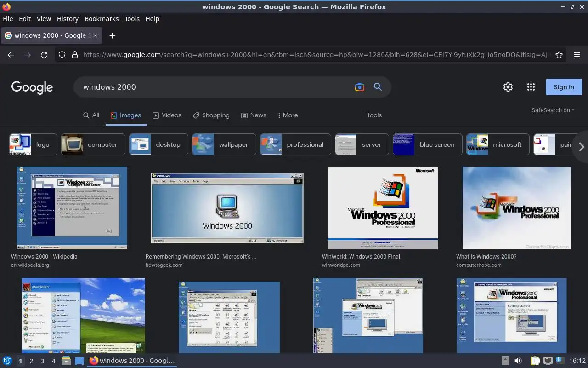Open a new tab with the plus icon
Viewport: 588px width, 368px height.
[x=112, y=35]
